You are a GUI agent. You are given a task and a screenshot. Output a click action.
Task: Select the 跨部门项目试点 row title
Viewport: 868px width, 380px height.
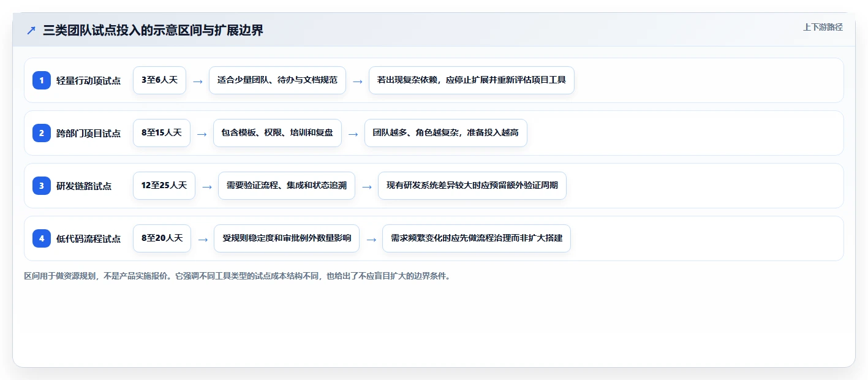click(88, 133)
